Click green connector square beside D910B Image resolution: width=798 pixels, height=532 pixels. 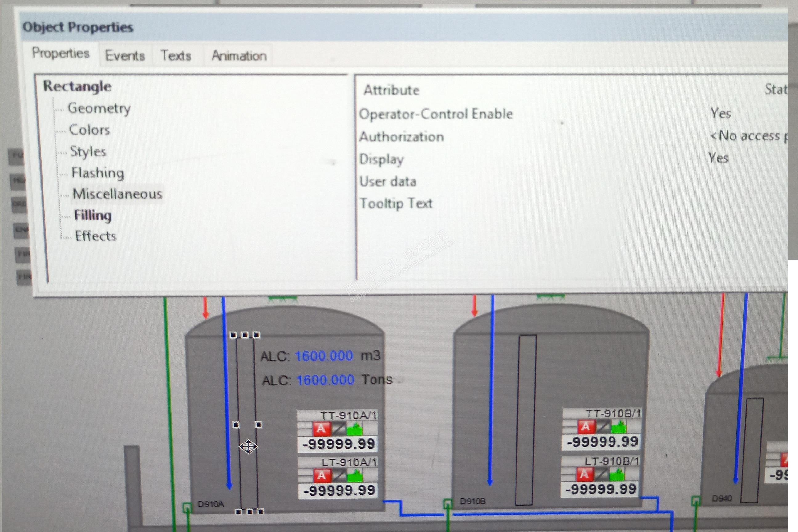(448, 503)
